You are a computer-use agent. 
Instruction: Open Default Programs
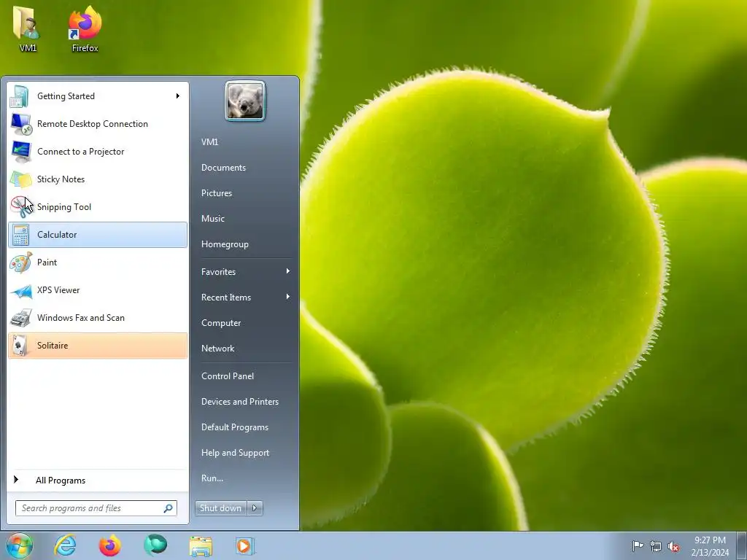click(235, 427)
